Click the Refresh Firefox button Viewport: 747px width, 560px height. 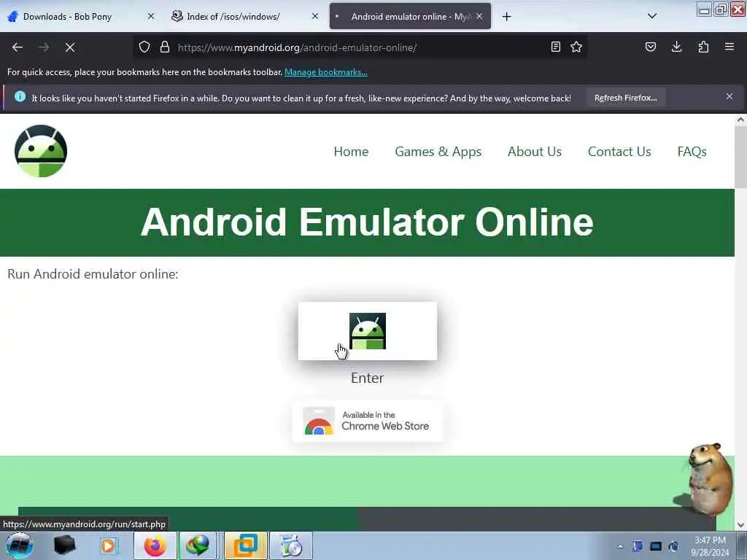pos(625,98)
